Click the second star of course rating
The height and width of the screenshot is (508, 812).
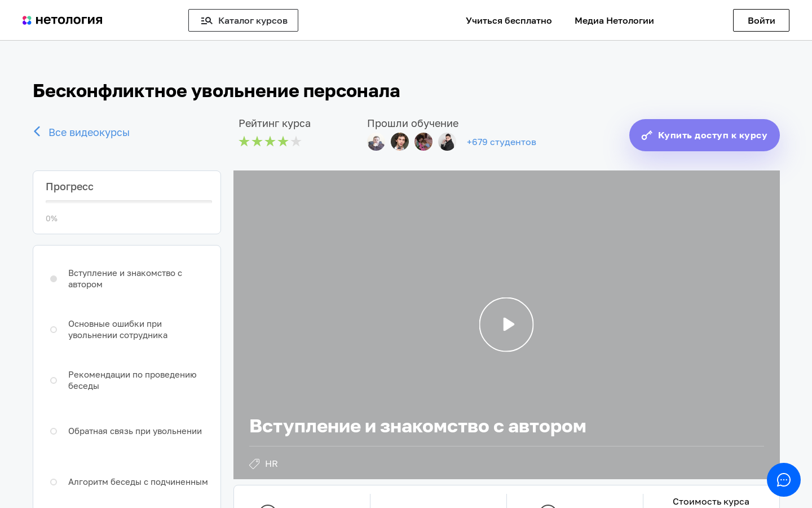[257, 142]
